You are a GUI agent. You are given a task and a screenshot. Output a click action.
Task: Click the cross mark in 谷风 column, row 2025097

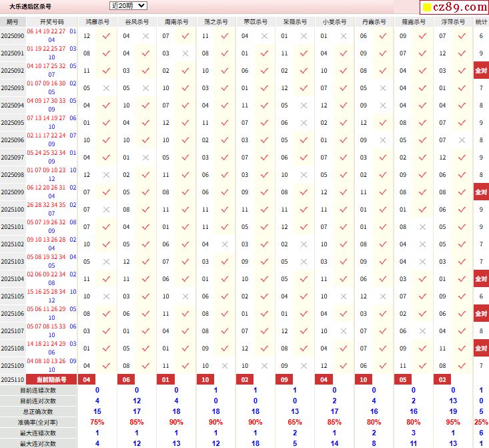tap(145, 158)
